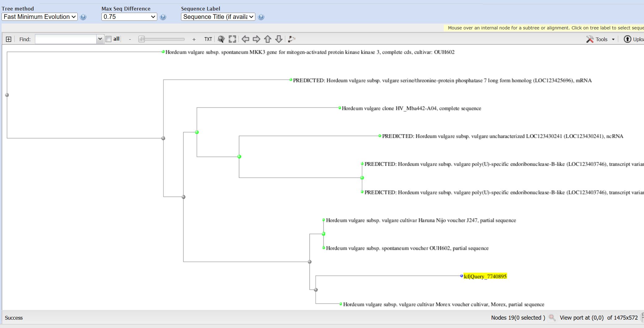Select the MKK3 gene OUH602 sequence label
This screenshot has width=644, height=328.
310,52
